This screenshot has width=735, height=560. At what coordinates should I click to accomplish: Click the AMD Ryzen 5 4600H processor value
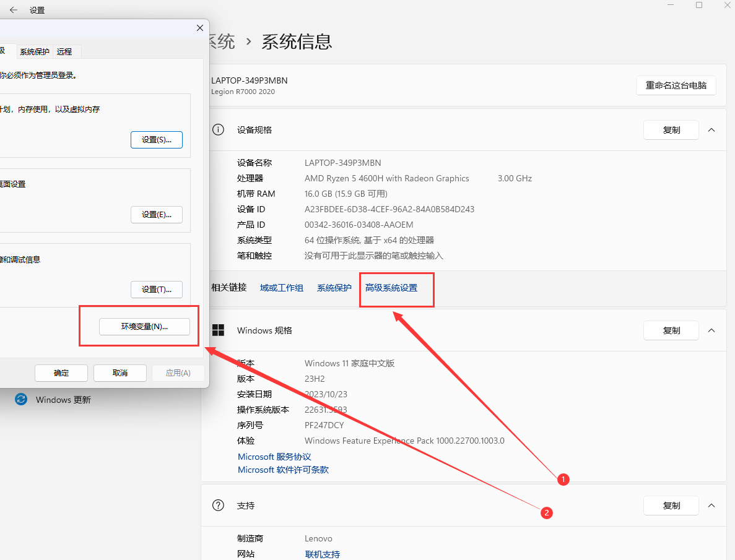pos(387,178)
